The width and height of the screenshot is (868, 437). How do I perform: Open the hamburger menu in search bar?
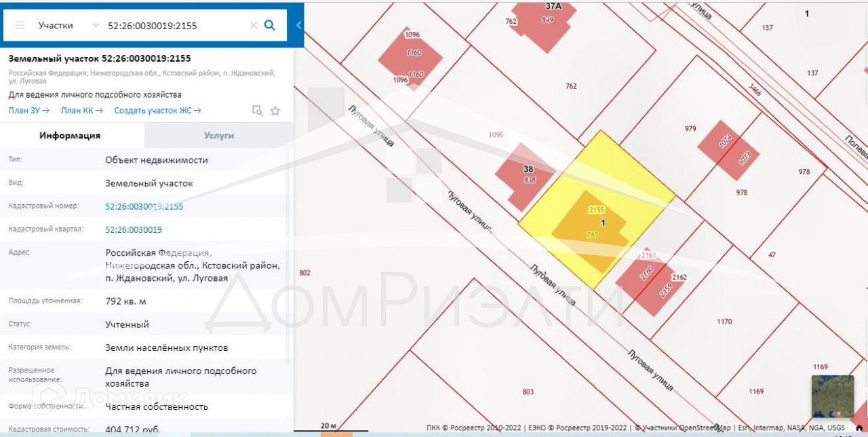(x=20, y=25)
